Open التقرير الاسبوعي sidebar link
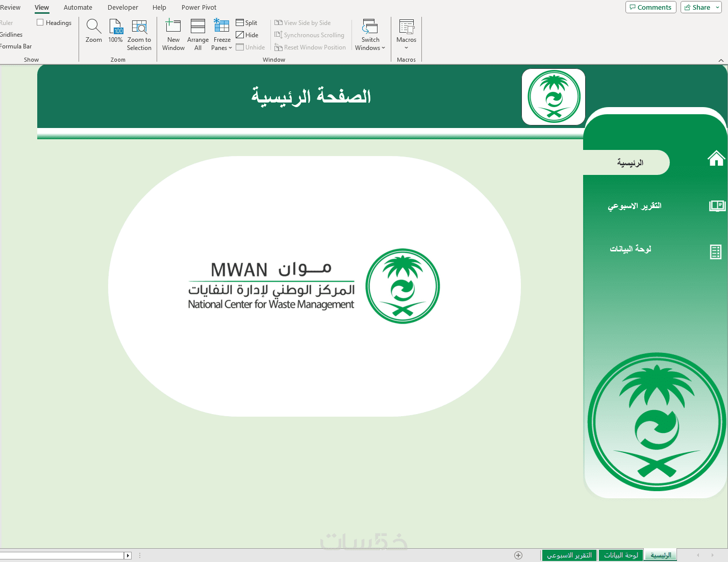Viewport: 728px width, 562px height. (634, 206)
